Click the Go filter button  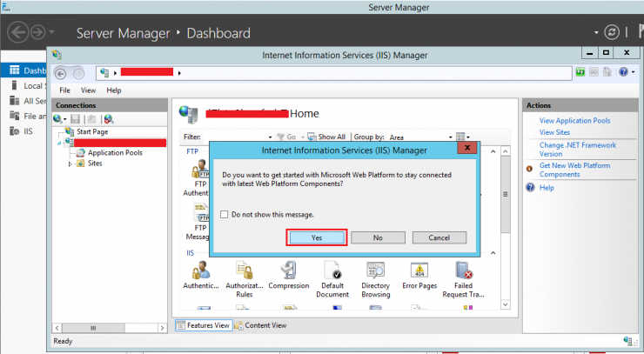point(286,137)
